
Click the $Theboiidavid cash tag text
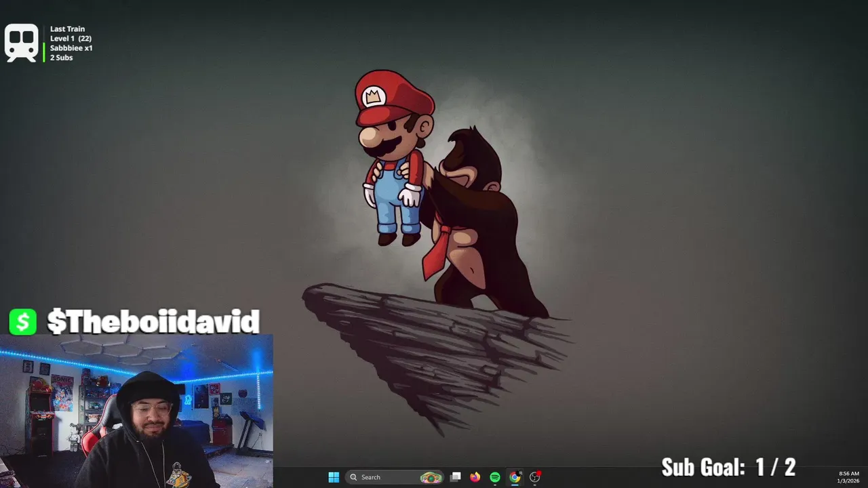pyautogui.click(x=153, y=322)
